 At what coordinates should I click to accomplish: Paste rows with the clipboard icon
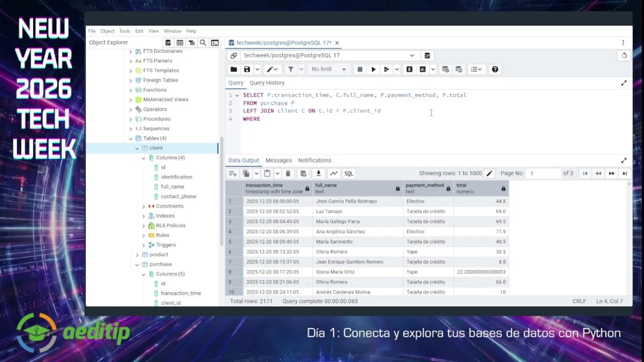[x=267, y=173]
